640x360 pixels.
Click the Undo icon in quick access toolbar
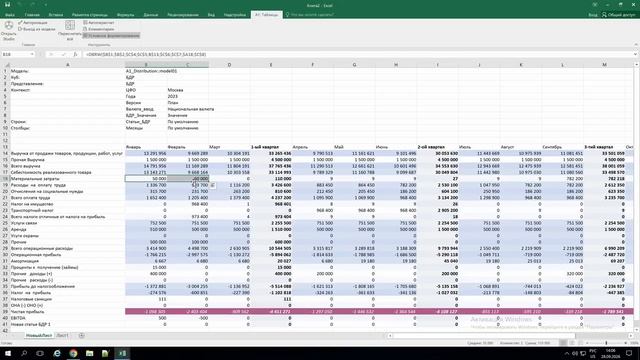(21, 5)
